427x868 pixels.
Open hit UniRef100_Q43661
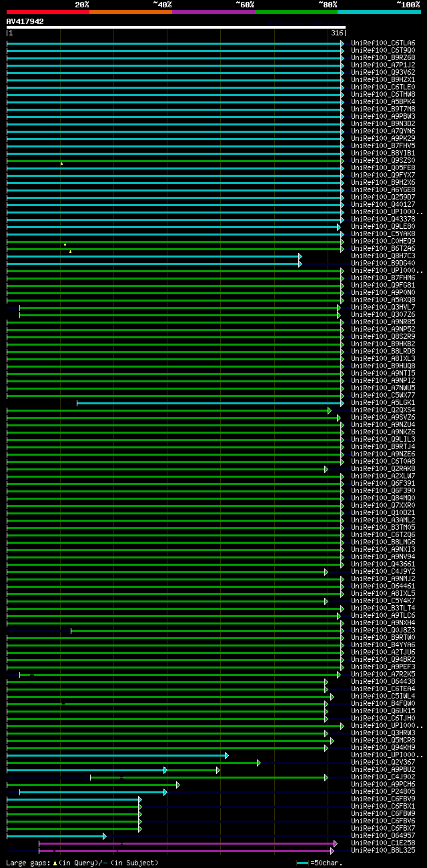[383, 564]
